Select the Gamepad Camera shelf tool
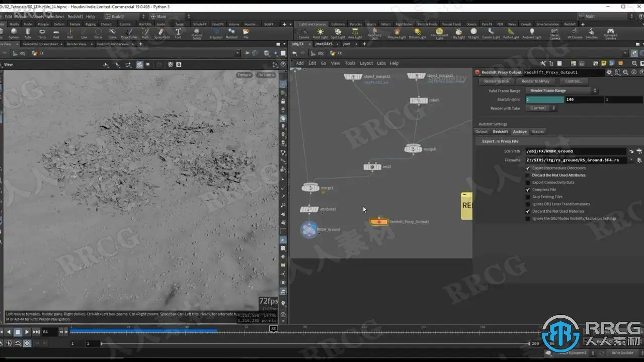 tap(610, 34)
